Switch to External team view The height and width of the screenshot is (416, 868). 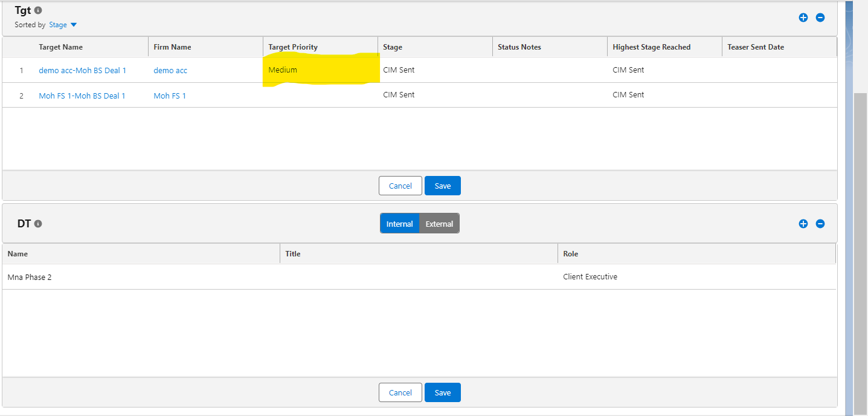pos(439,224)
